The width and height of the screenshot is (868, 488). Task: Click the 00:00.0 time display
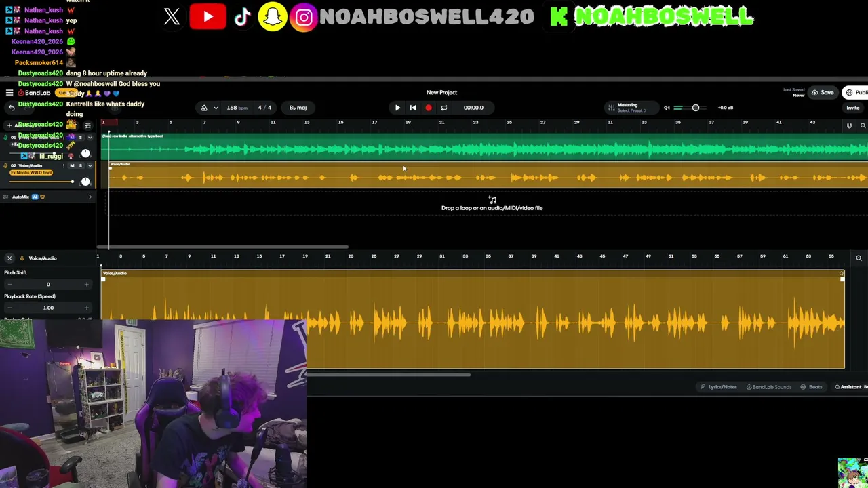point(473,108)
